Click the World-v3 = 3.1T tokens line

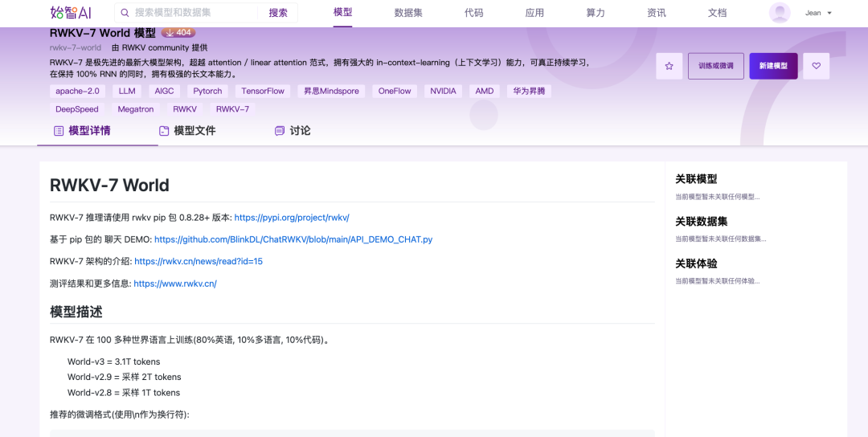(113, 361)
